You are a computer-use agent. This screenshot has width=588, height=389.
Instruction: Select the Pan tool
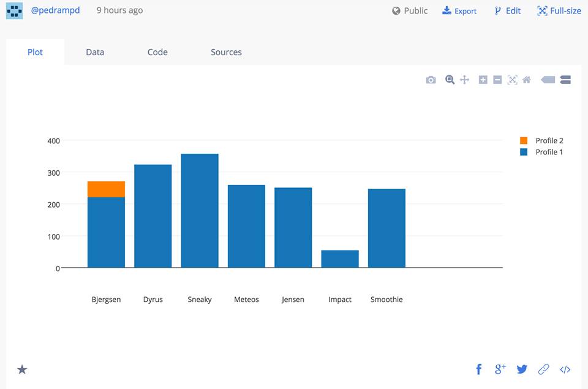coord(464,80)
